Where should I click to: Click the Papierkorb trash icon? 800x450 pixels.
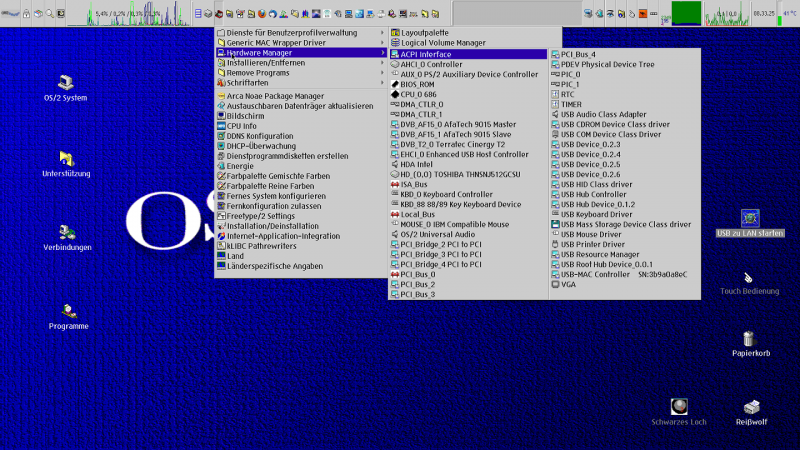[749, 339]
